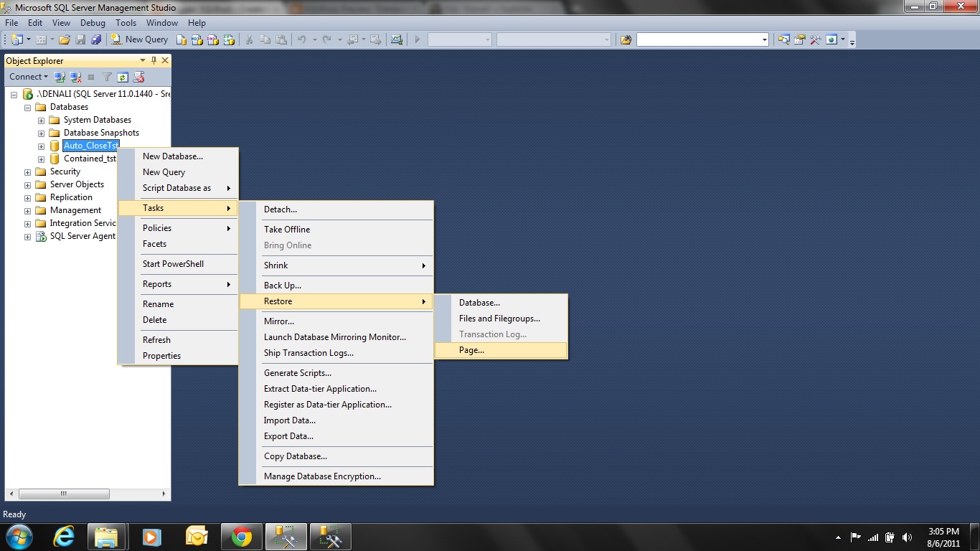Pin the Object Explorer panel with auto-hide
Screen dimensions: 980x551
(x=154, y=61)
